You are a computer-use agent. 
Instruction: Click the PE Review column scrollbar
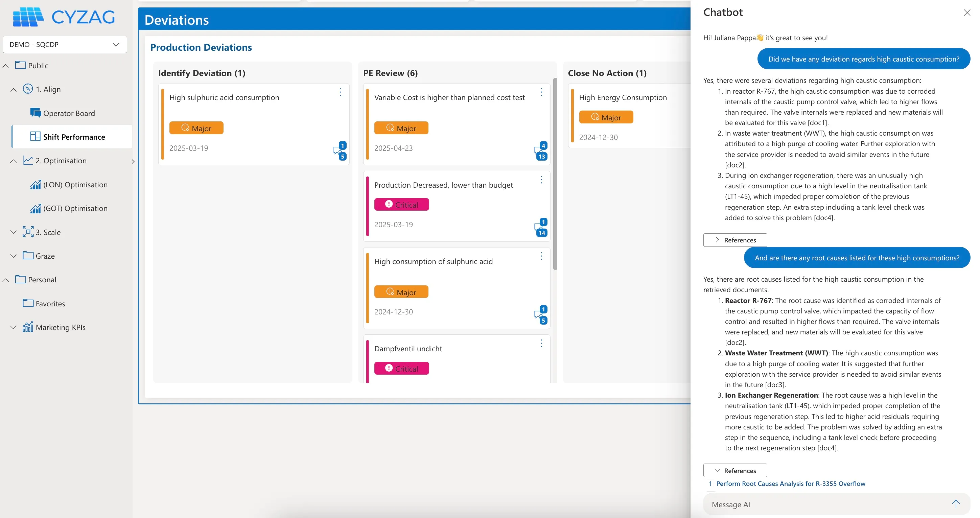[x=555, y=174]
